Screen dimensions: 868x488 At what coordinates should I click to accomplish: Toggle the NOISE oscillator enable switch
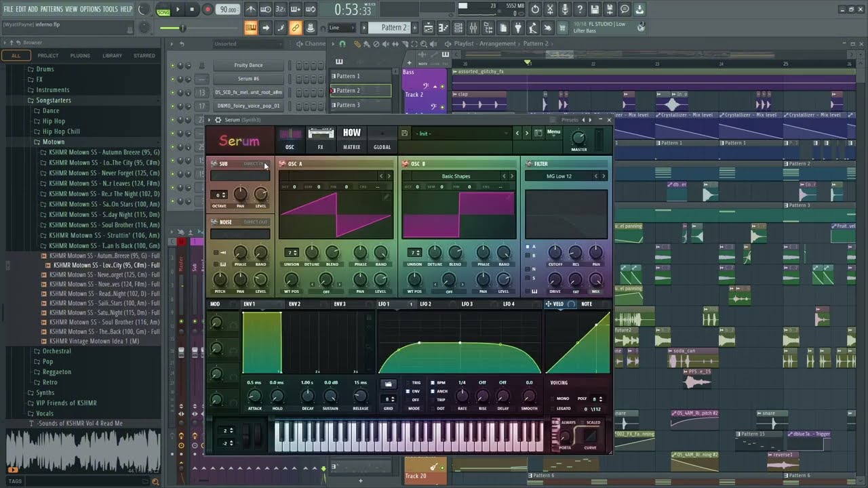pyautogui.click(x=214, y=222)
